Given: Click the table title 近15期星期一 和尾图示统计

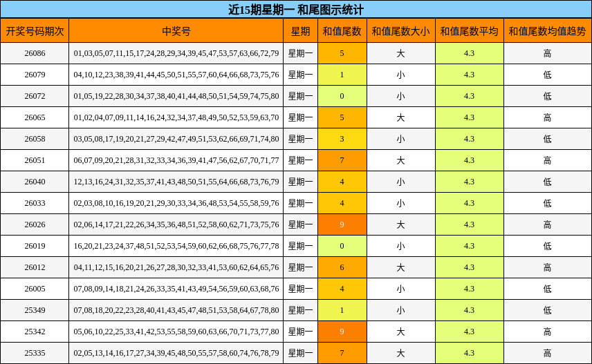Looking at the screenshot, I should tap(296, 10).
